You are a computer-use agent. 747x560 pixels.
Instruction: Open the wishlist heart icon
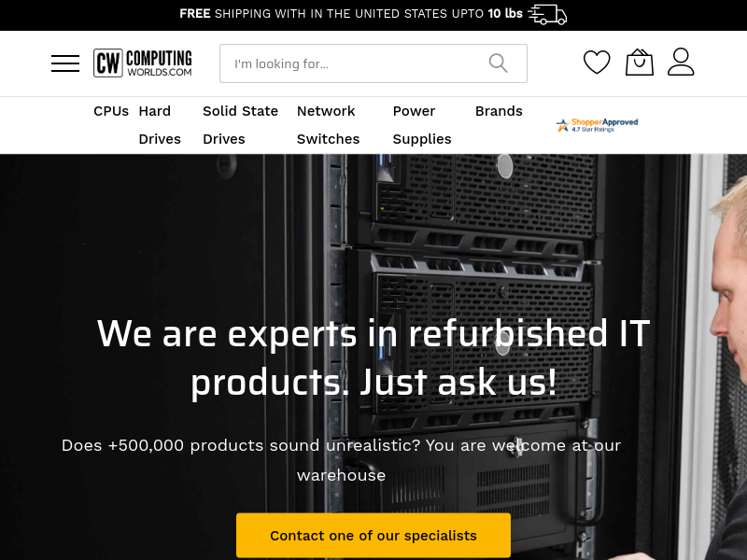click(x=597, y=62)
